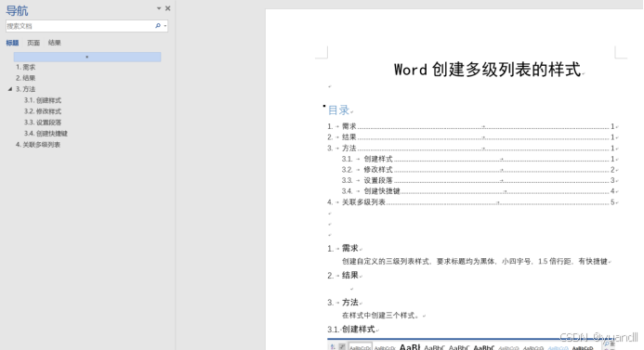Click body heading 3. 方法

coord(343,303)
